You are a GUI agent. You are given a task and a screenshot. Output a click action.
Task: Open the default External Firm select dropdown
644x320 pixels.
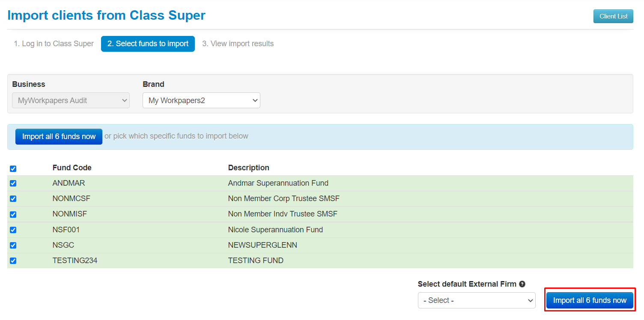coord(477,300)
